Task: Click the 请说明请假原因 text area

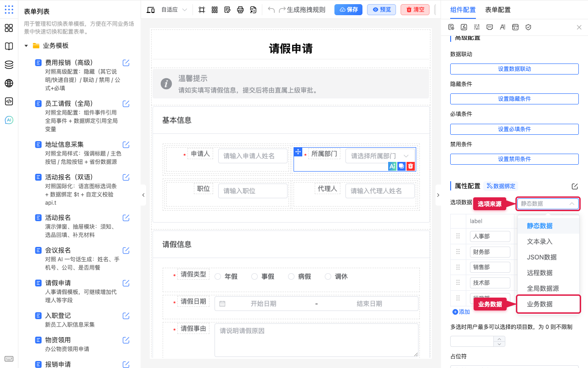Action: click(x=317, y=340)
